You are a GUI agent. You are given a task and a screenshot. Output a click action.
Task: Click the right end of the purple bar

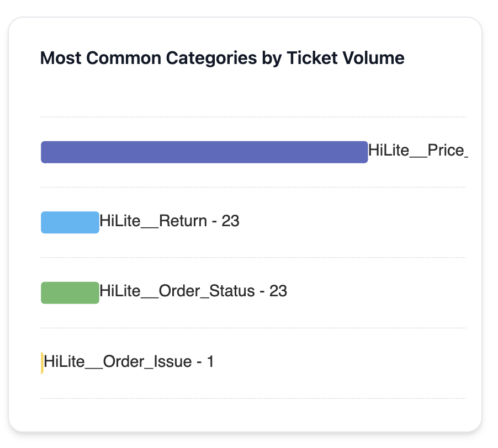point(363,152)
